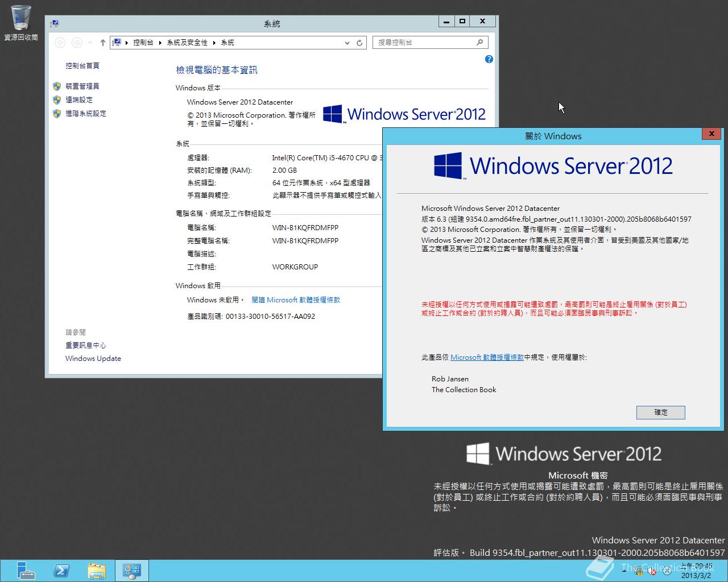The image size is (728, 582).
Task: Click 進階系統設定 shield icon
Action: point(57,114)
